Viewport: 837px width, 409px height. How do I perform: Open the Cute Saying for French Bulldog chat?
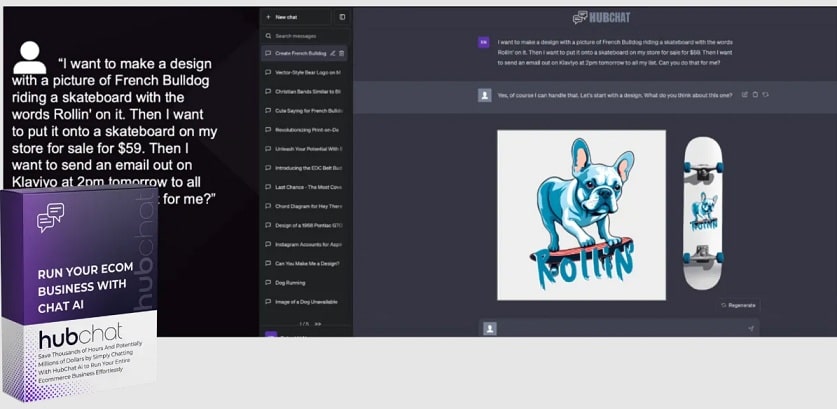click(305, 111)
